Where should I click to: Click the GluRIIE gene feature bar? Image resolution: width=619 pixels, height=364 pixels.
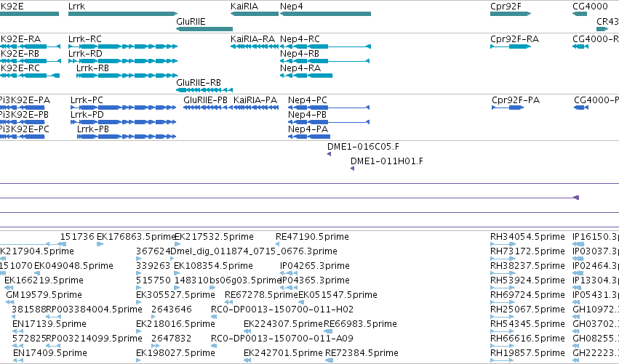coord(204,29)
